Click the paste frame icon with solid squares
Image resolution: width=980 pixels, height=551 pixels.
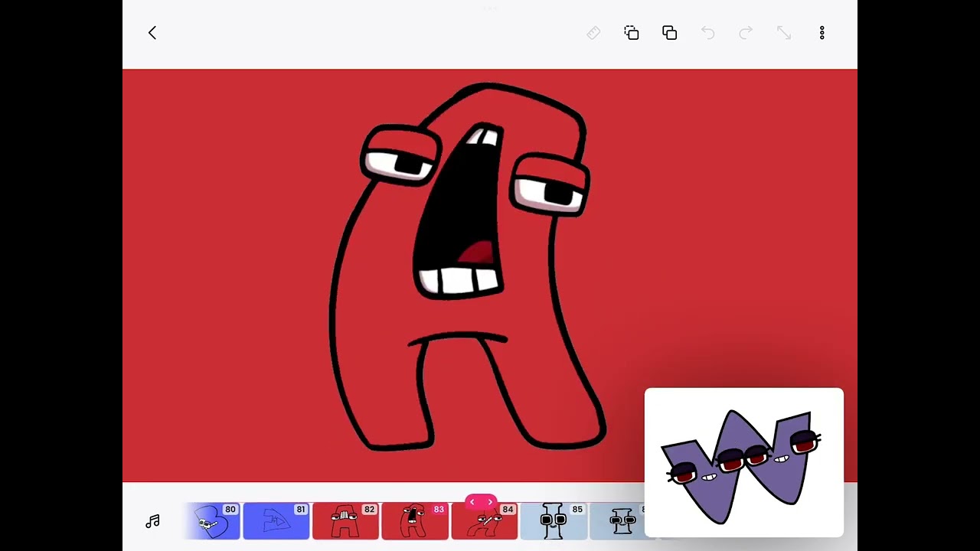pyautogui.click(x=670, y=33)
